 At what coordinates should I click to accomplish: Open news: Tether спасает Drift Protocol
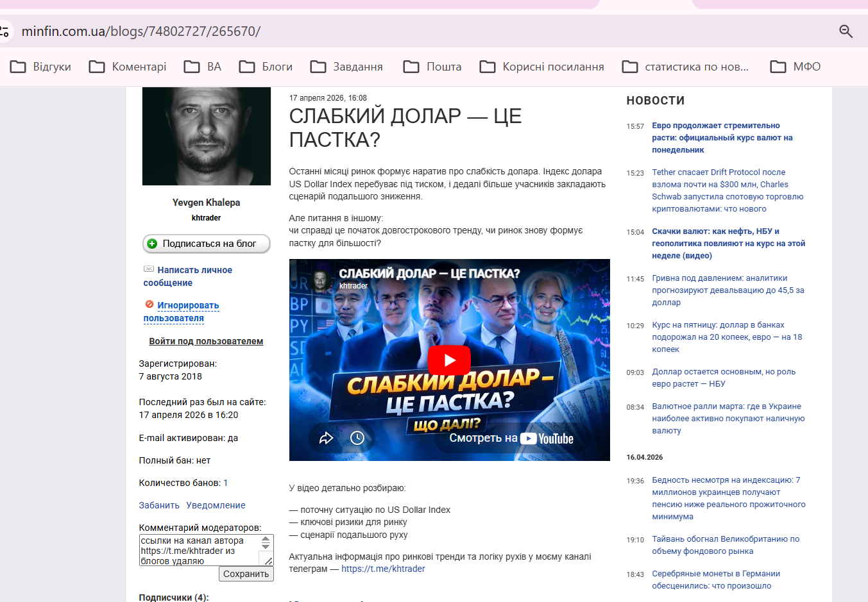[x=728, y=190]
